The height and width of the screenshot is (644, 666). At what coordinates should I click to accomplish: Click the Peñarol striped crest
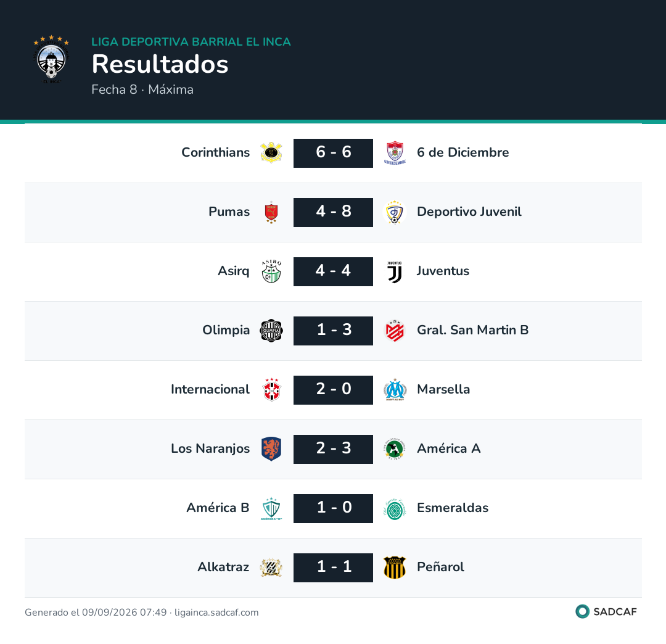tap(395, 568)
